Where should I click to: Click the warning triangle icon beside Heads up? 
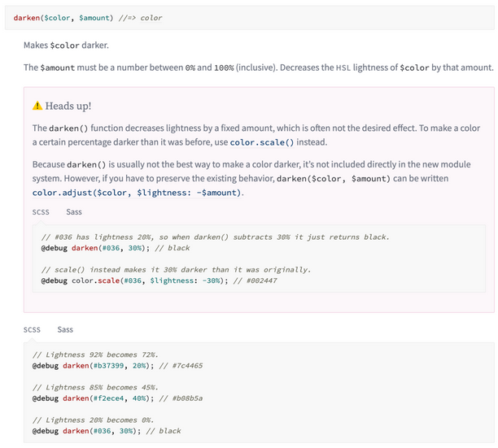(x=37, y=106)
